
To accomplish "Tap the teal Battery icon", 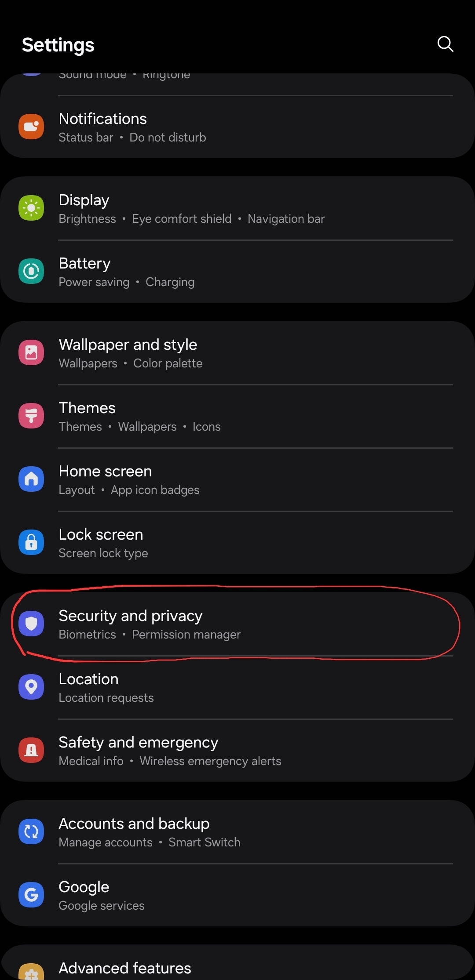I will tap(31, 271).
